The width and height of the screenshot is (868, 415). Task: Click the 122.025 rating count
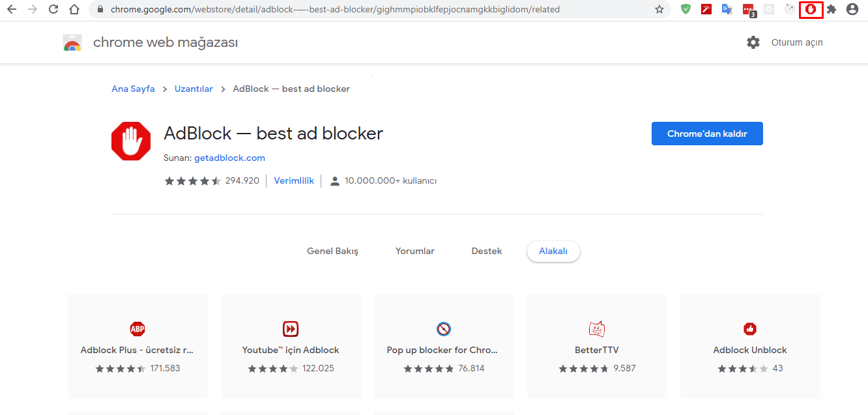[318, 369]
